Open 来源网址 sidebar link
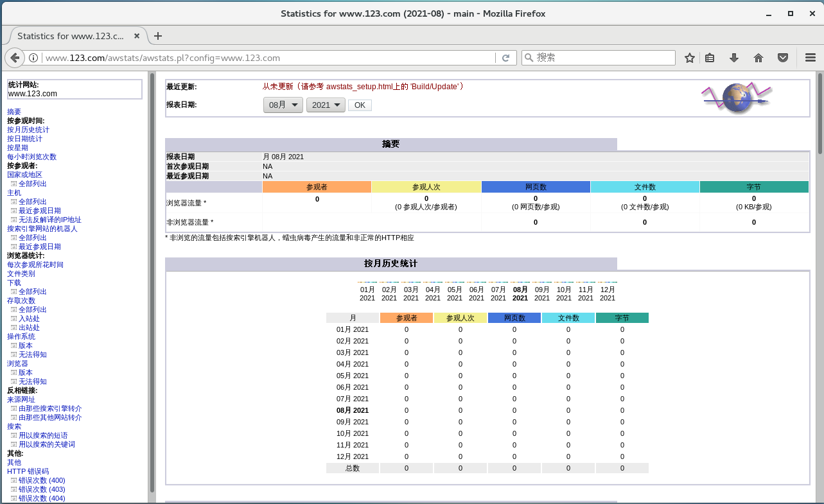824x504 pixels. click(x=21, y=399)
